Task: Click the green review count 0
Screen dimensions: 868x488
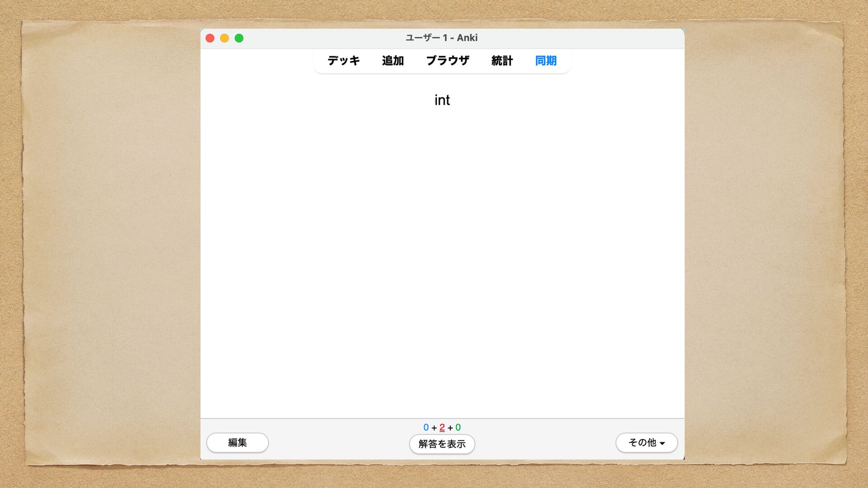Action: [x=458, y=427]
